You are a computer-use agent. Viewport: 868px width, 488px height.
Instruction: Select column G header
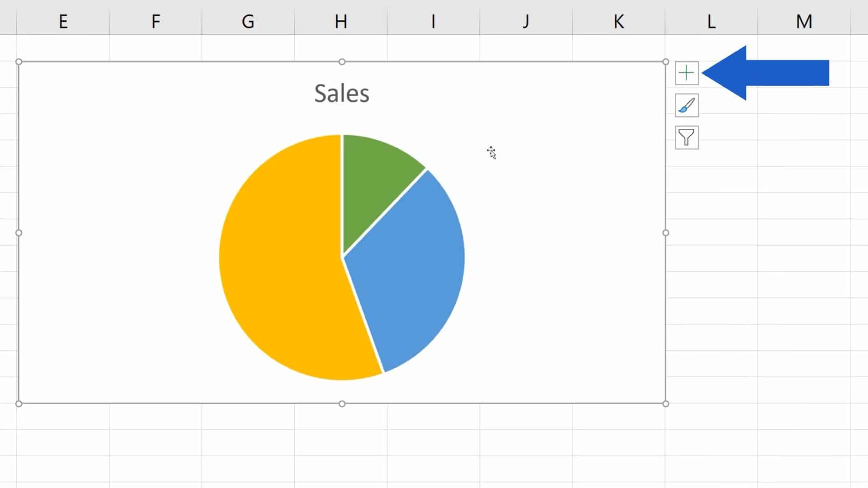tap(248, 21)
